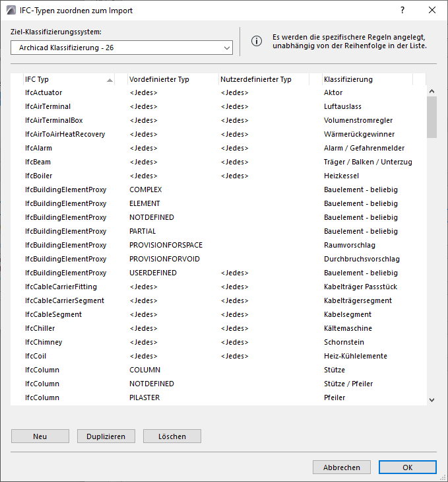Click the scrollbar down arrow
Viewport: 448px width, 482px height.
click(432, 400)
